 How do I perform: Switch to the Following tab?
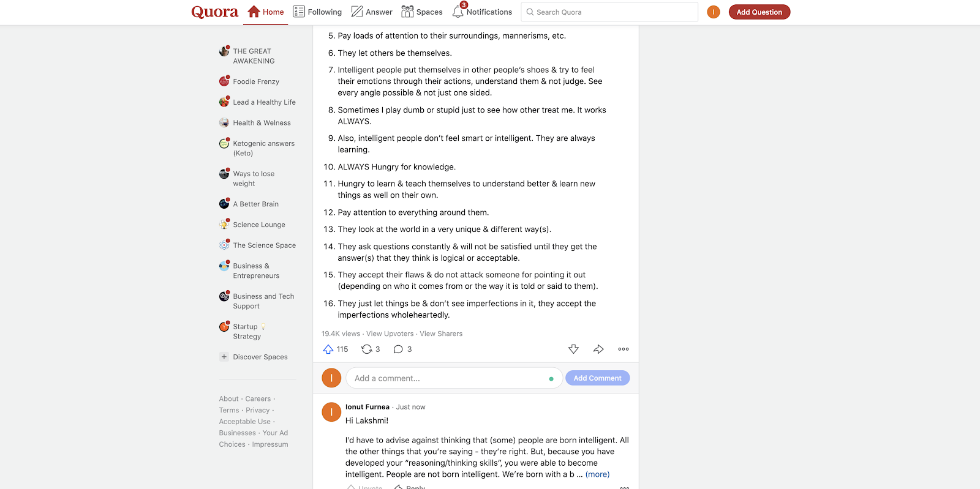(317, 12)
